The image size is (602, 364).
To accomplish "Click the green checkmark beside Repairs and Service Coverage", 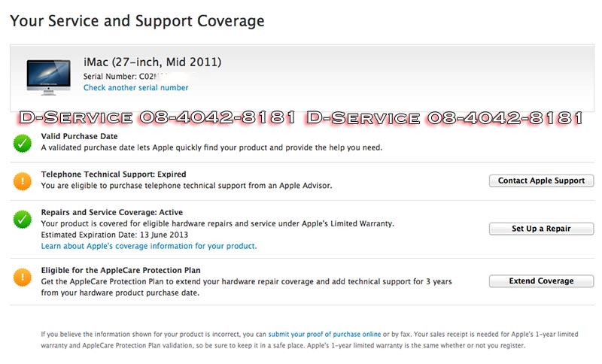I will tap(23, 220).
